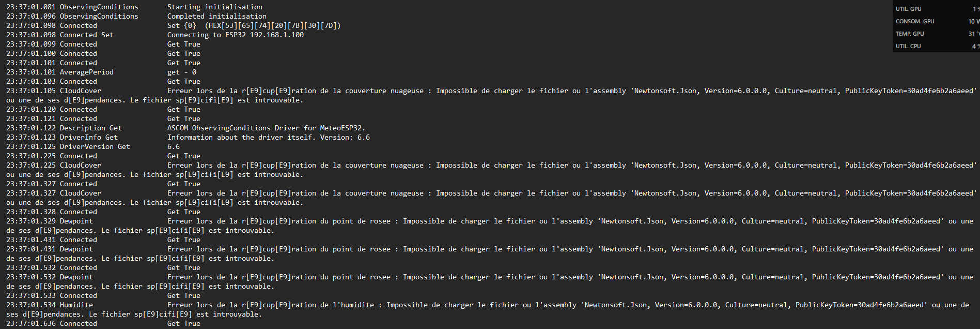The width and height of the screenshot is (980, 329).
Task: Select the "Starting initialisation" log line
Action: pos(214,7)
